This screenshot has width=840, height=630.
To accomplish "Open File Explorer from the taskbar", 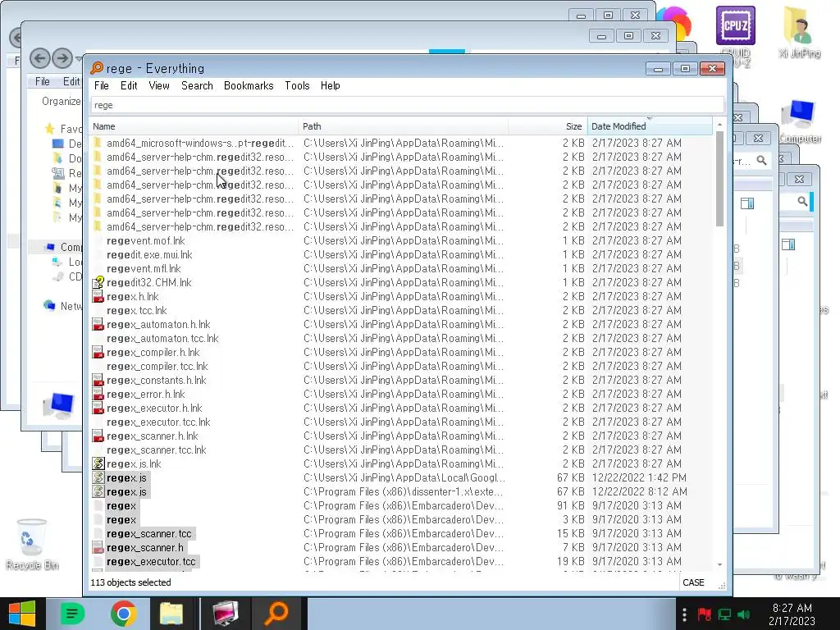I will click(x=171, y=614).
